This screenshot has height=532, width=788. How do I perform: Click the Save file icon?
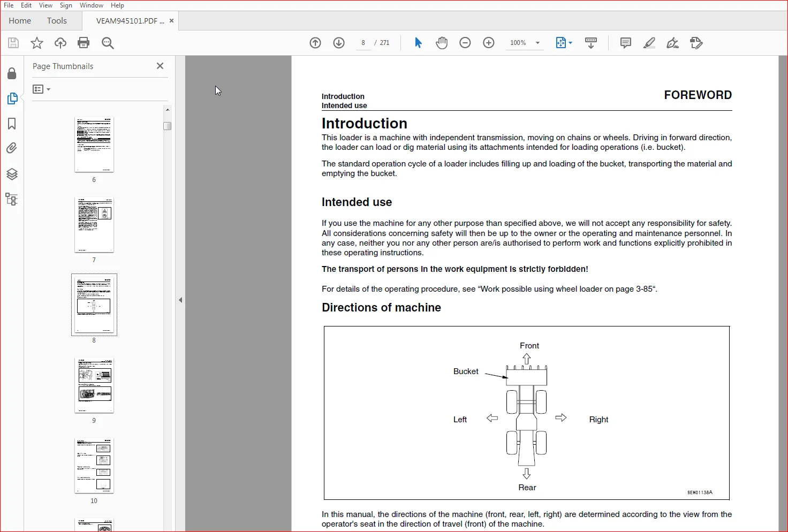[13, 43]
